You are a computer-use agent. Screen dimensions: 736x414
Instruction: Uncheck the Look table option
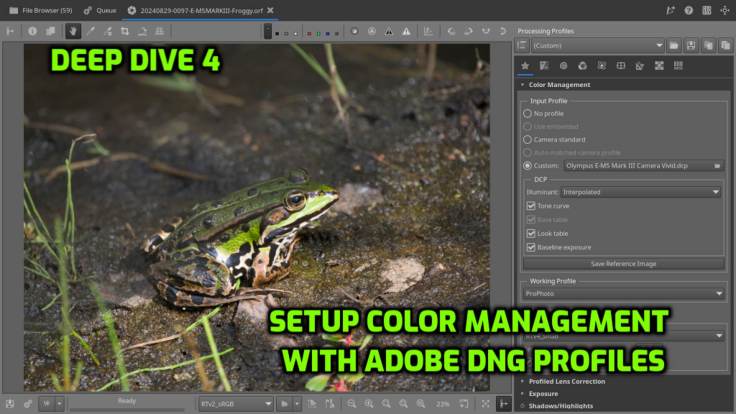click(x=531, y=233)
